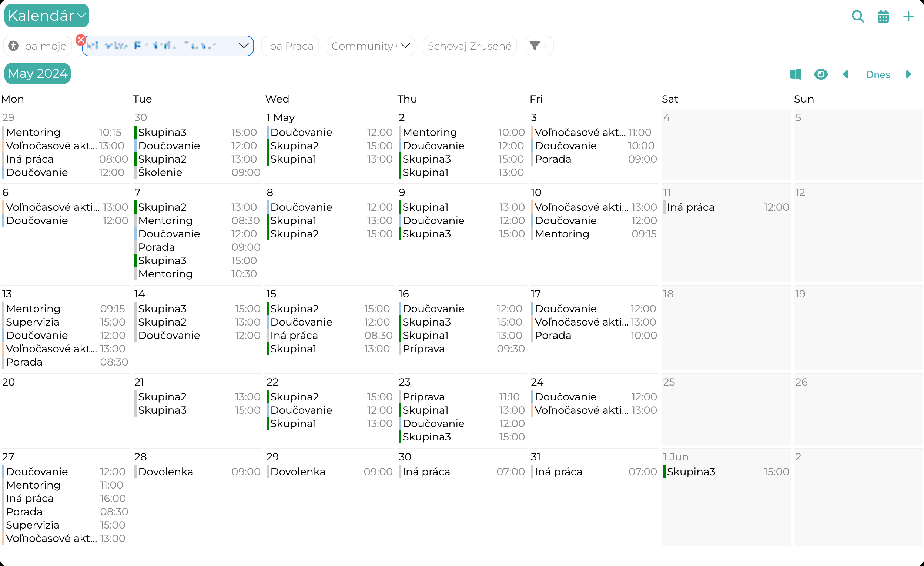Open Mentoring 10:30 event on 7 May
This screenshot has height=566, width=924.
pyautogui.click(x=198, y=274)
